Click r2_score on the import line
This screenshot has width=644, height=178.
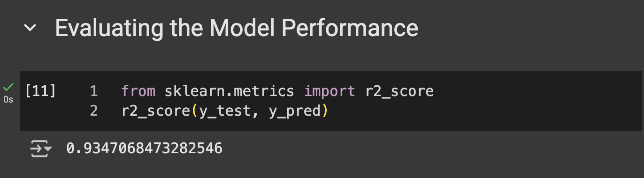click(399, 91)
